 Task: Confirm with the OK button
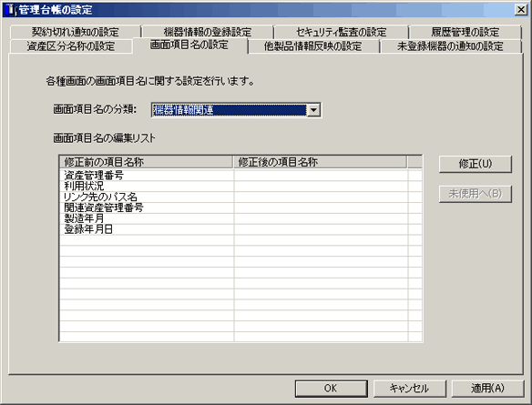[x=332, y=388]
